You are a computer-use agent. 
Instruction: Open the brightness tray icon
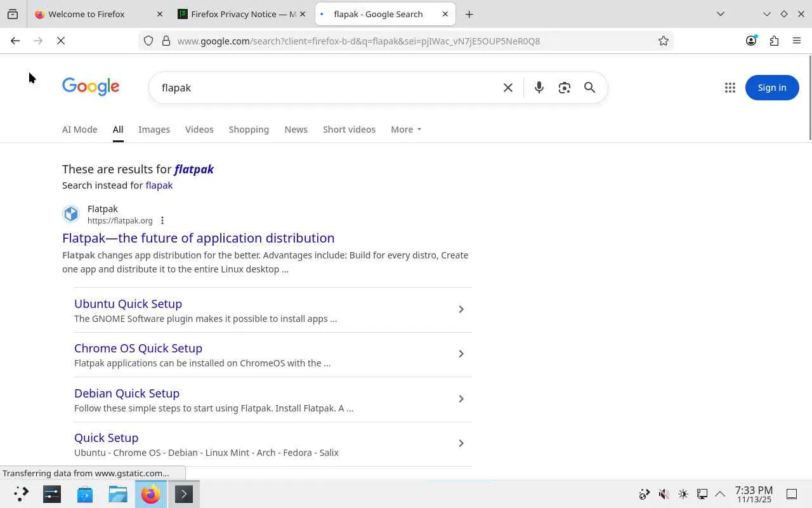point(683,494)
